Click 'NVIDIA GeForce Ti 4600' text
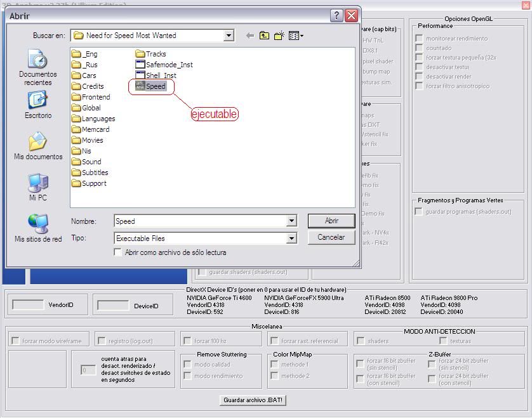 click(219, 297)
